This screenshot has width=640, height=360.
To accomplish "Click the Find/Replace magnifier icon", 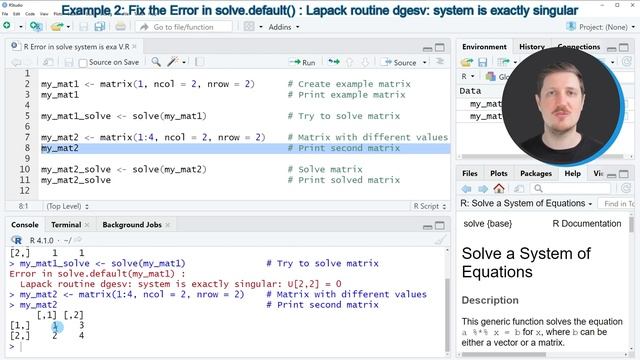I will point(156,62).
